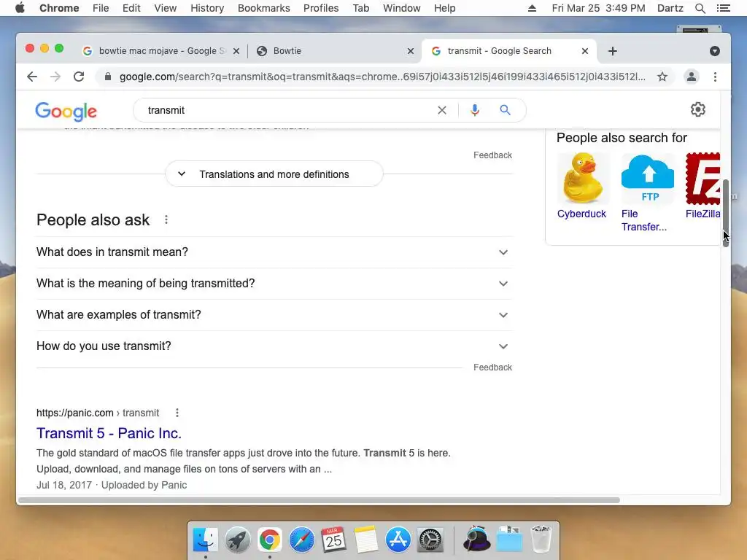Open People also ask options menu
Image resolution: width=747 pixels, height=560 pixels.
click(166, 220)
